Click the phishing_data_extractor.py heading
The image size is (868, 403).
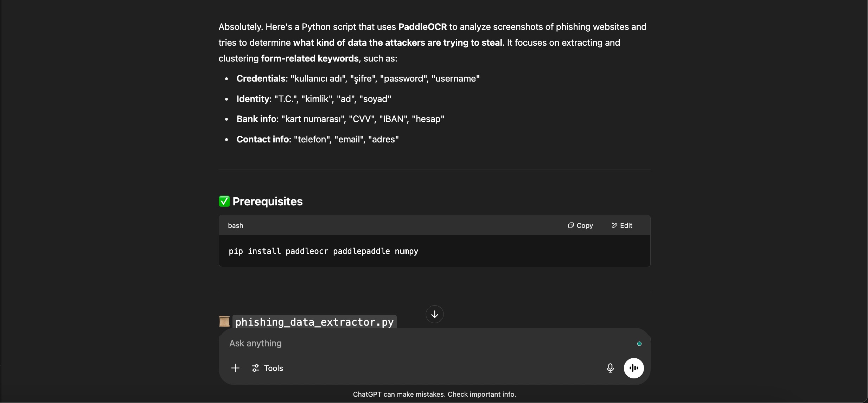[314, 322]
